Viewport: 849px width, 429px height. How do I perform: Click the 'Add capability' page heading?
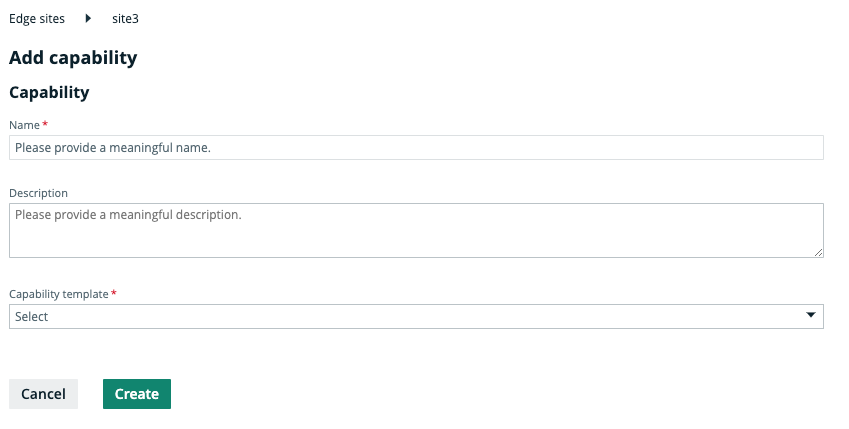pos(73,58)
